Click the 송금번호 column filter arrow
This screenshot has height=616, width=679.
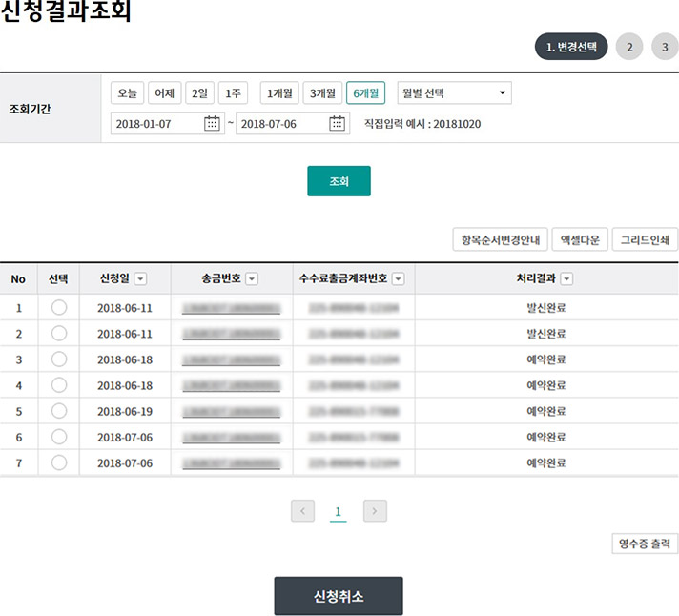pos(252,278)
